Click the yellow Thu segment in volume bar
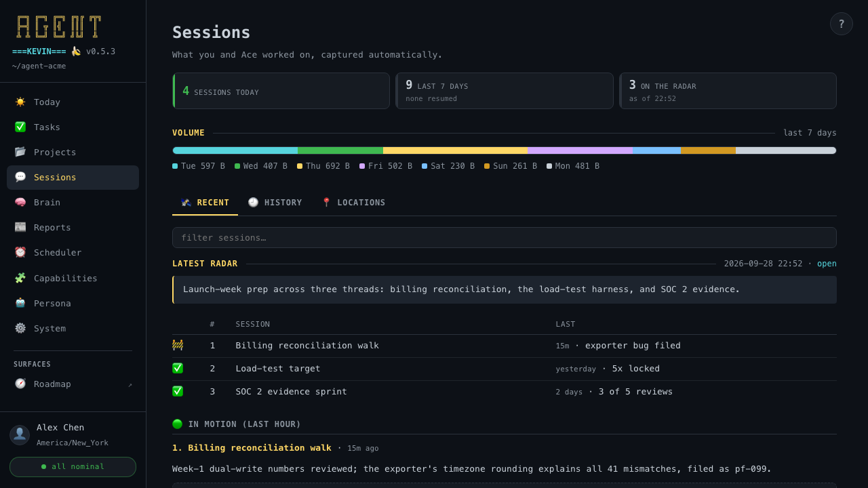 [455, 150]
